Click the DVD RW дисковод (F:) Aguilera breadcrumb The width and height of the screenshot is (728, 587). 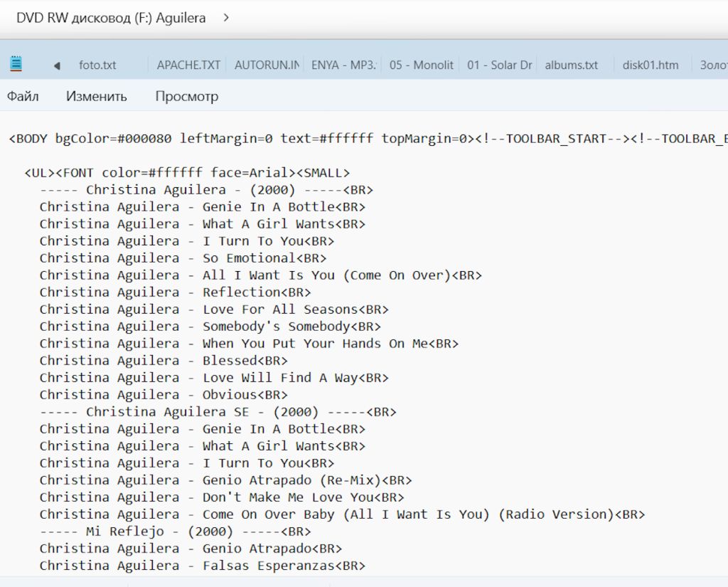(111, 18)
